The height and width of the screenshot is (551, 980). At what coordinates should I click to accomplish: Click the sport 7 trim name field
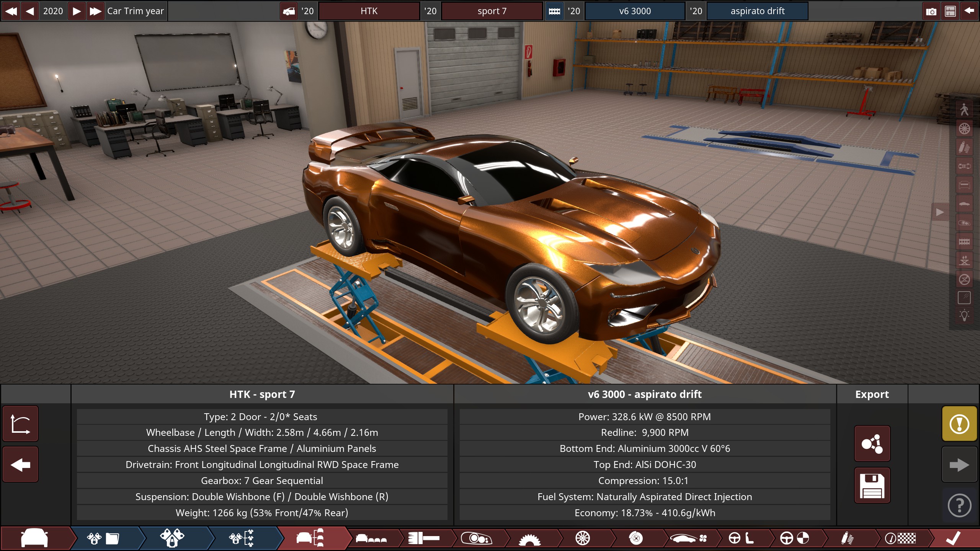click(x=492, y=11)
